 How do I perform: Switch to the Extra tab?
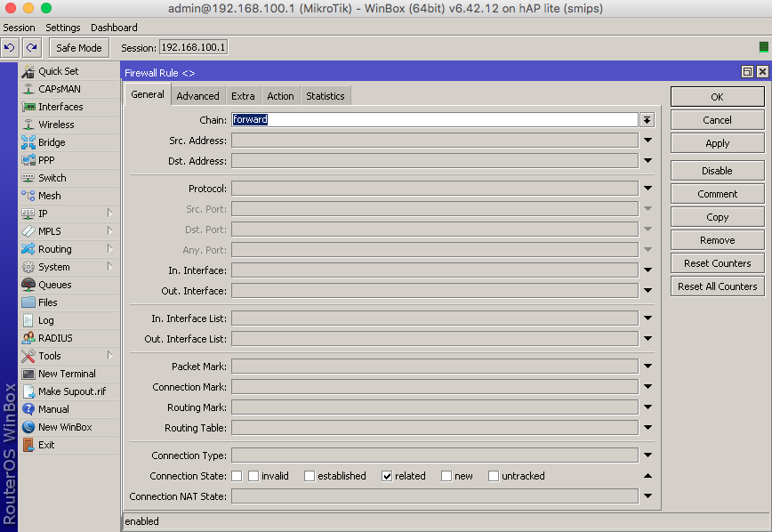tap(243, 96)
